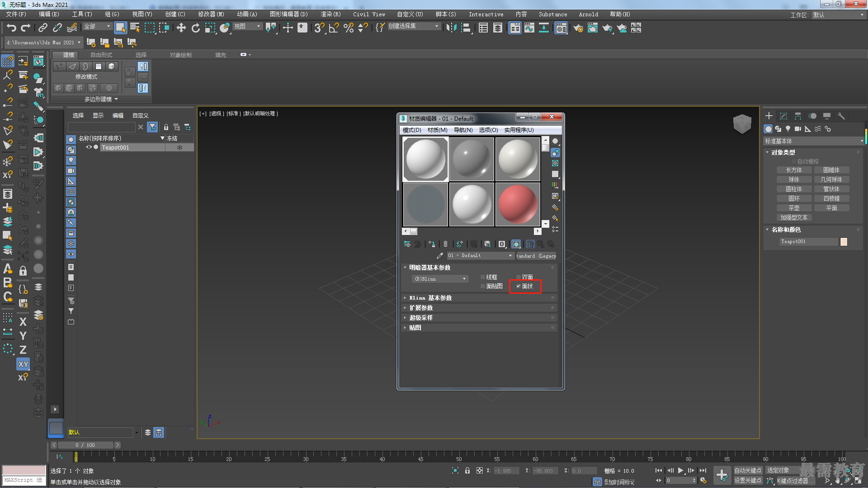
Task: Select the red material sample sphere
Action: pyautogui.click(x=518, y=204)
